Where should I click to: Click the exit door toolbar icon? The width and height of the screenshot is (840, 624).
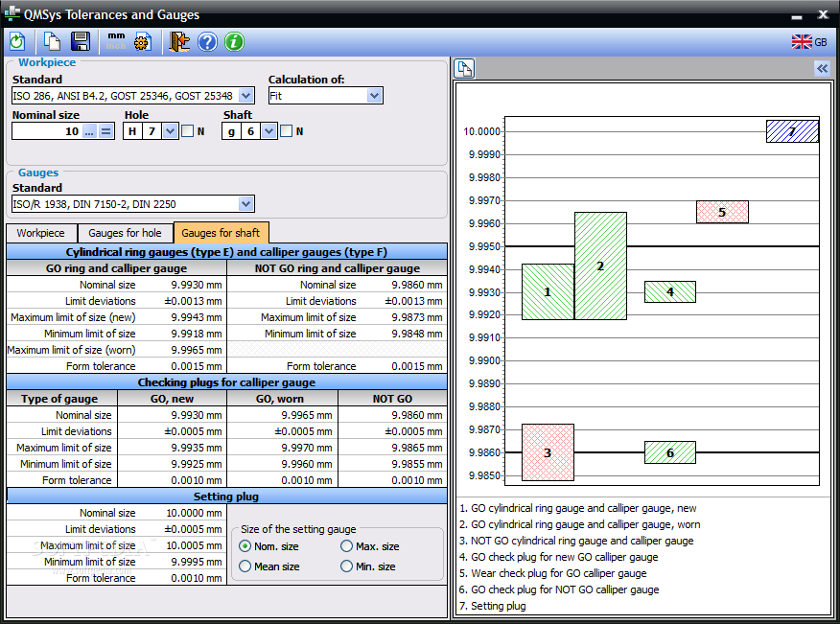click(x=179, y=42)
